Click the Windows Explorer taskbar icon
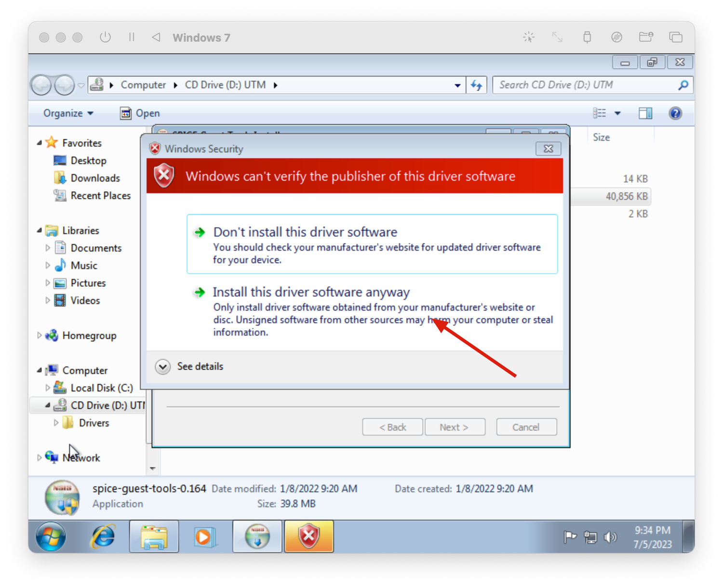Viewport: 723px width, 588px height. (x=154, y=536)
